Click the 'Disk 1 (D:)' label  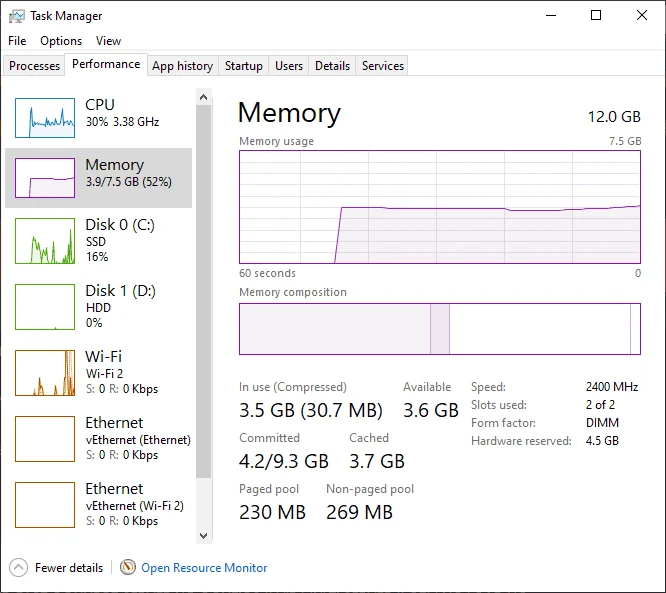pyautogui.click(x=121, y=291)
